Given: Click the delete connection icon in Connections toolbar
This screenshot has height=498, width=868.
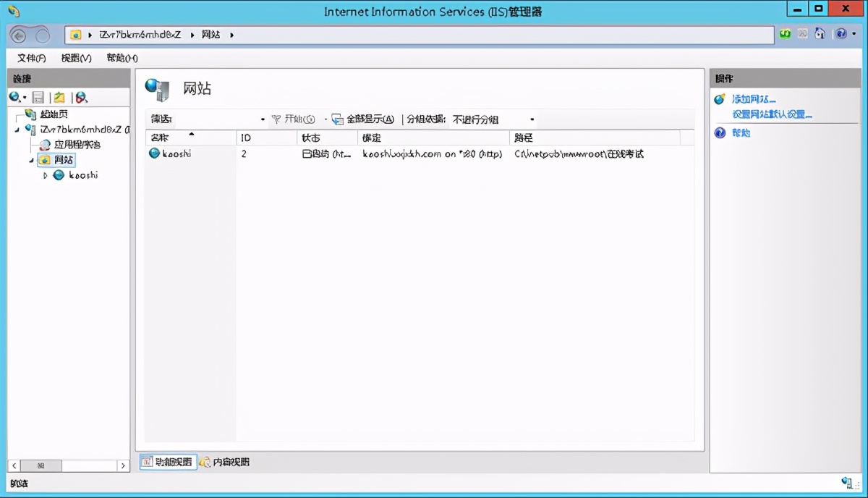Looking at the screenshot, I should (80, 96).
